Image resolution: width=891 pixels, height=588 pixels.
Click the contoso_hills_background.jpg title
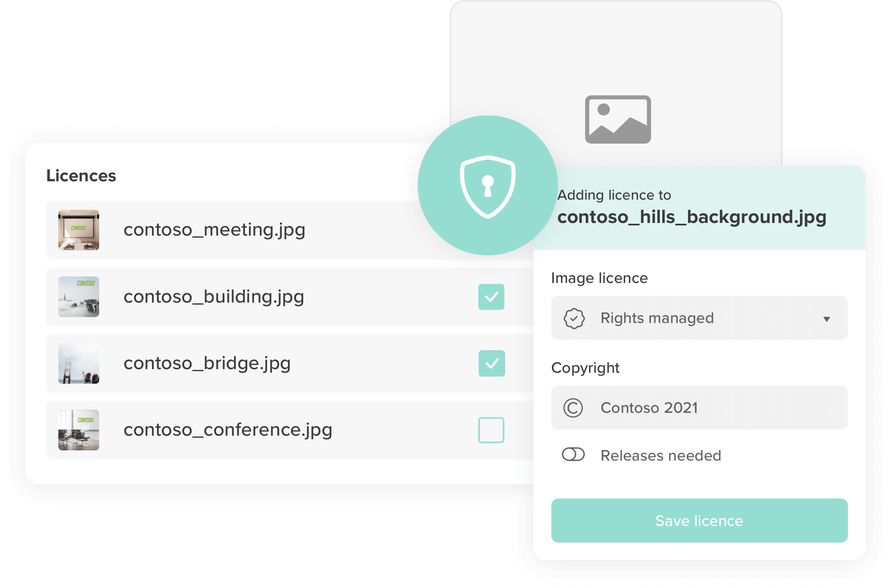[x=692, y=217]
